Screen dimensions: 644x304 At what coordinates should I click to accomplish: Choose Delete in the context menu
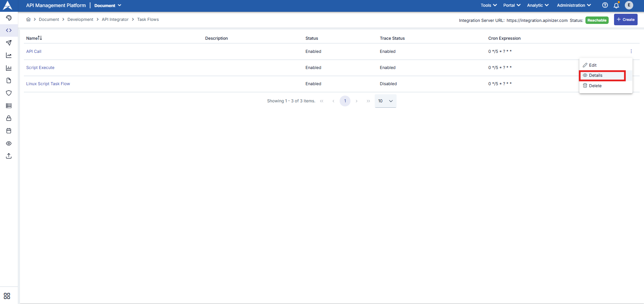point(595,86)
